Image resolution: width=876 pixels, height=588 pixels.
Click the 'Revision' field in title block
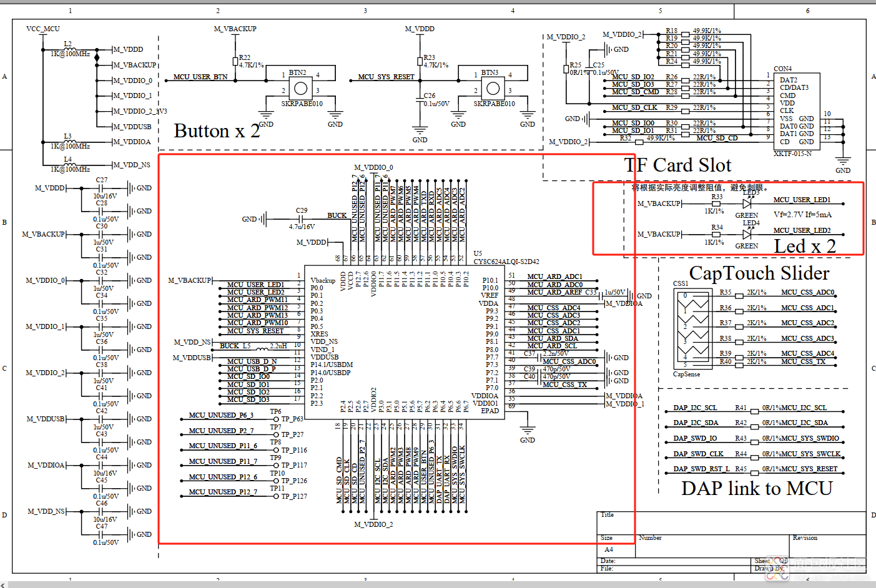[805, 537]
